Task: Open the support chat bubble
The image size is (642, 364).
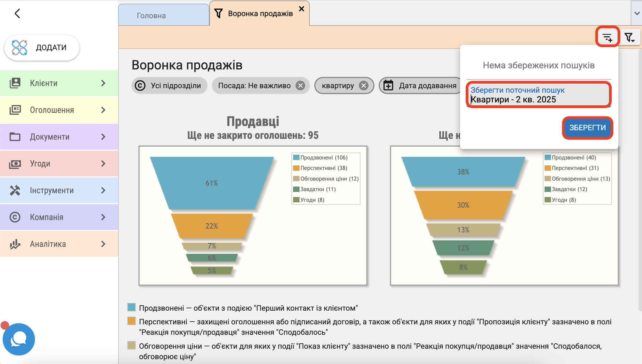Action: (19, 339)
